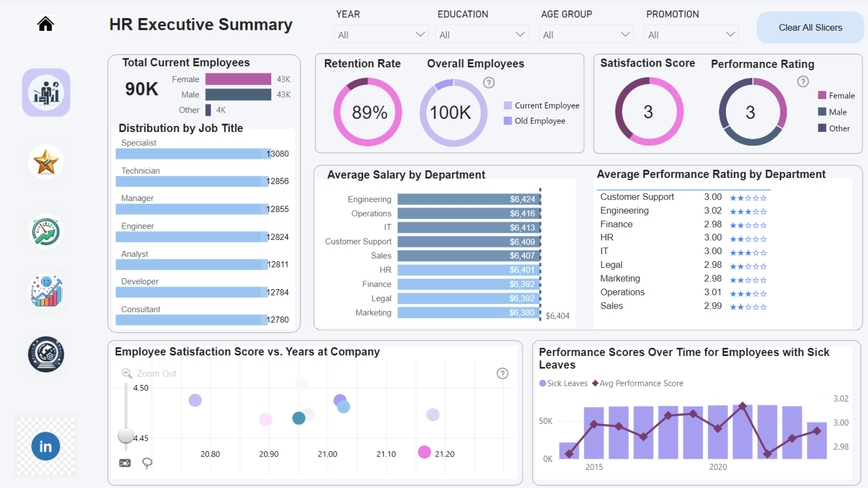This screenshot has width=868, height=488.
Task: Toggle Old Employee legend swatch
Action: click(508, 121)
